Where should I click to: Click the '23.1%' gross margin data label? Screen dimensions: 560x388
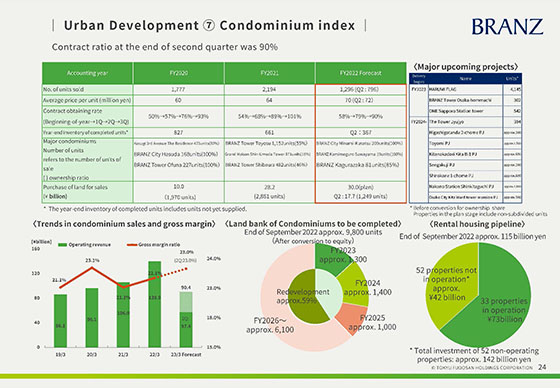pos(92,260)
